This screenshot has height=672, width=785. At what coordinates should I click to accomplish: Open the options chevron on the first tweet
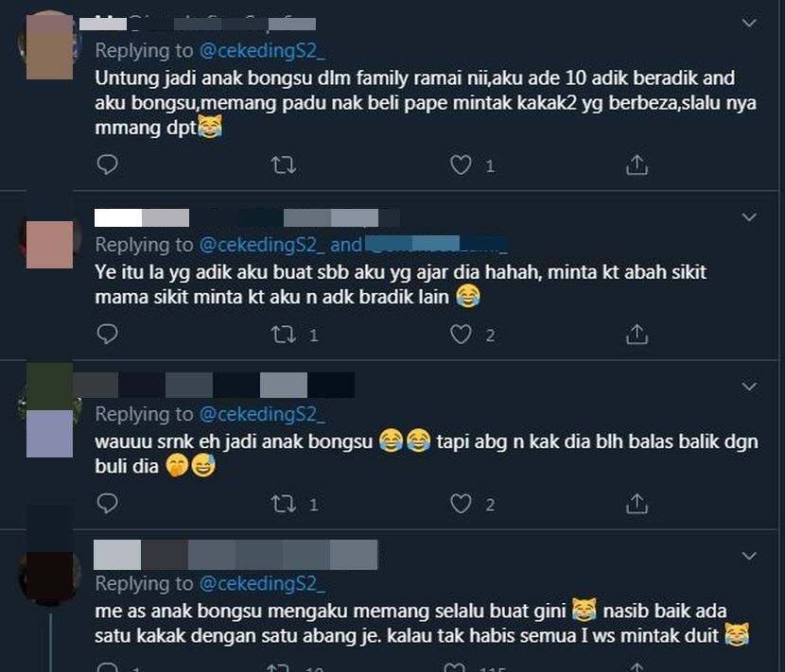749,23
